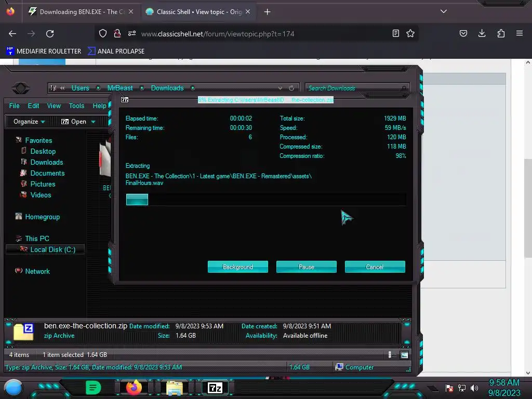Viewport: 532px width, 399px height.
Task: Click the Start orb on taskbar
Action: 14,388
